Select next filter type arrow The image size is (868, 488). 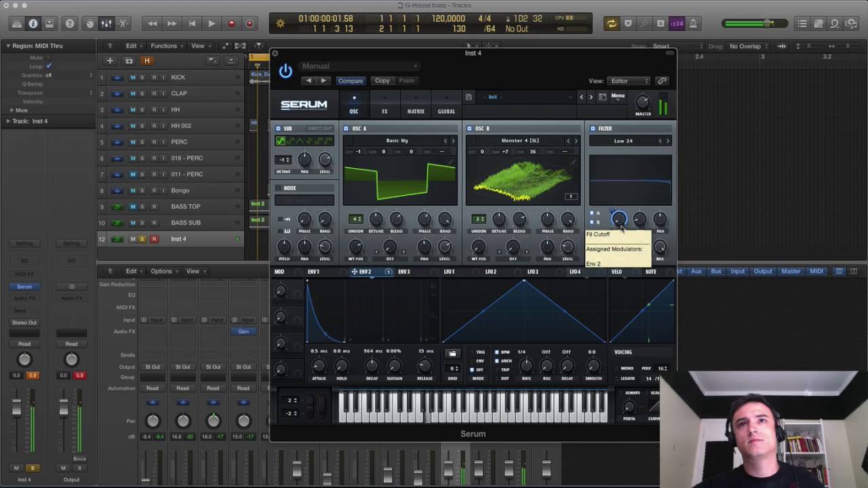click(x=668, y=141)
